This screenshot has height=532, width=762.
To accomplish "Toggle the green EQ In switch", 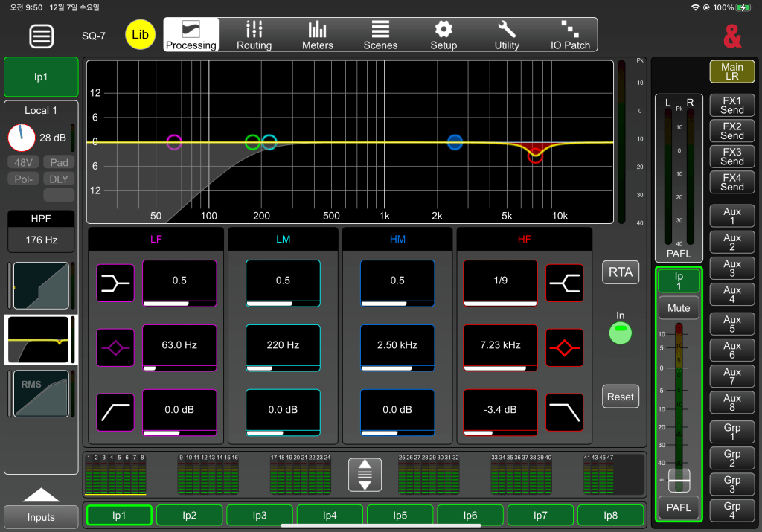I will 620,333.
